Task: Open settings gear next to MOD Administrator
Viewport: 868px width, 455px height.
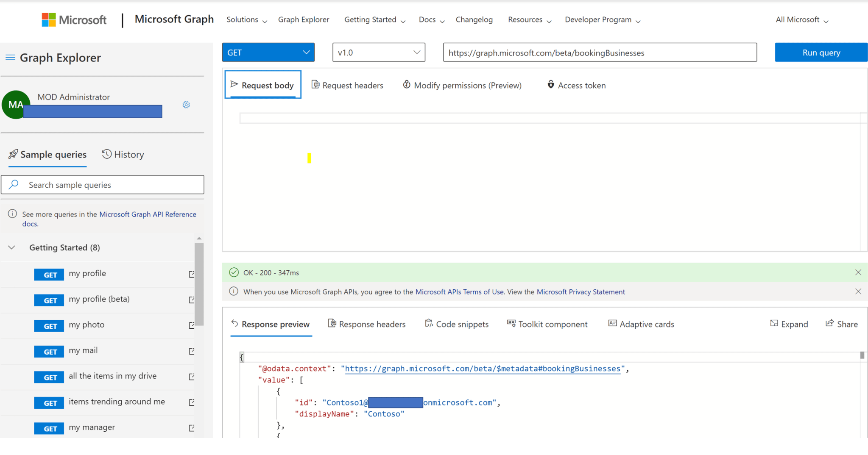Action: click(x=186, y=105)
